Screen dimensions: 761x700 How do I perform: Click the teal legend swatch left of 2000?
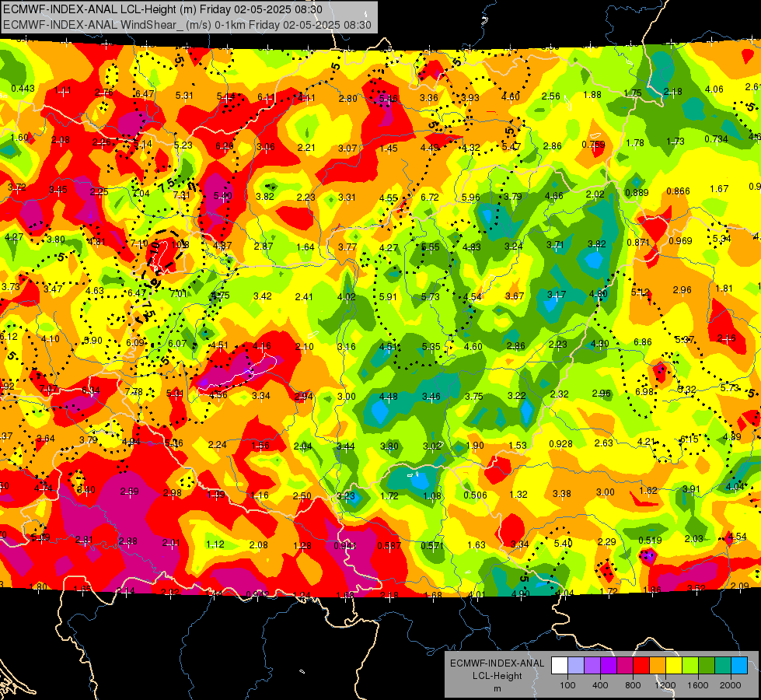723,666
